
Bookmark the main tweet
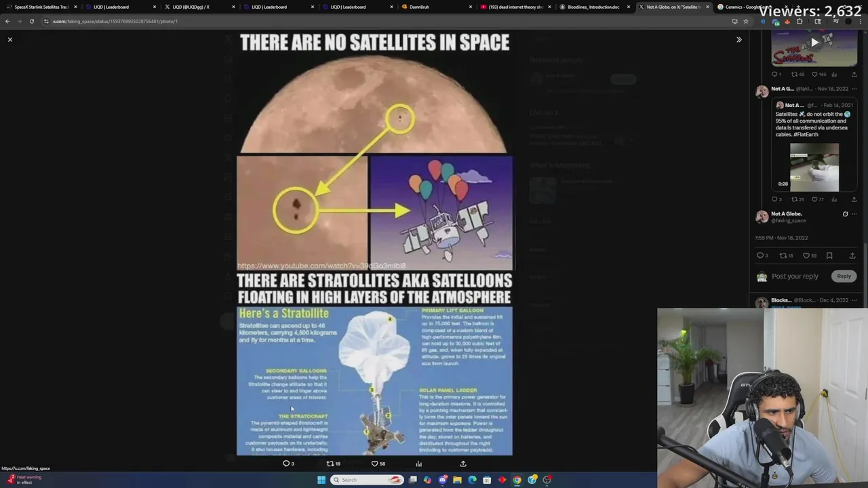click(x=829, y=256)
